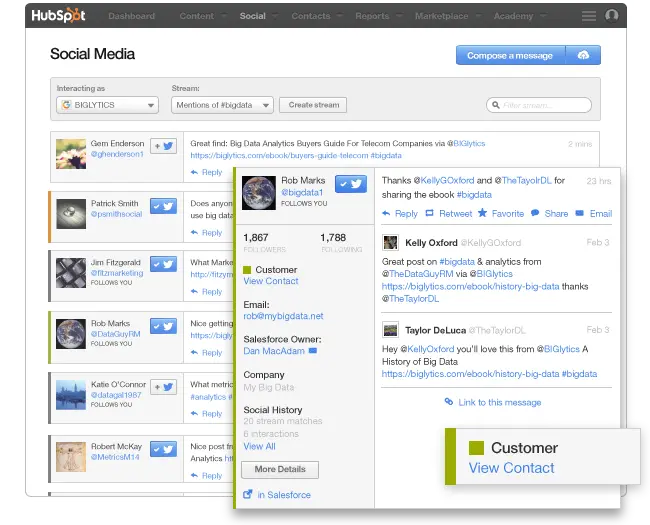The height and width of the screenshot is (525, 650).
Task: Click green Customer swatch in enlarged callout
Action: 476,448
